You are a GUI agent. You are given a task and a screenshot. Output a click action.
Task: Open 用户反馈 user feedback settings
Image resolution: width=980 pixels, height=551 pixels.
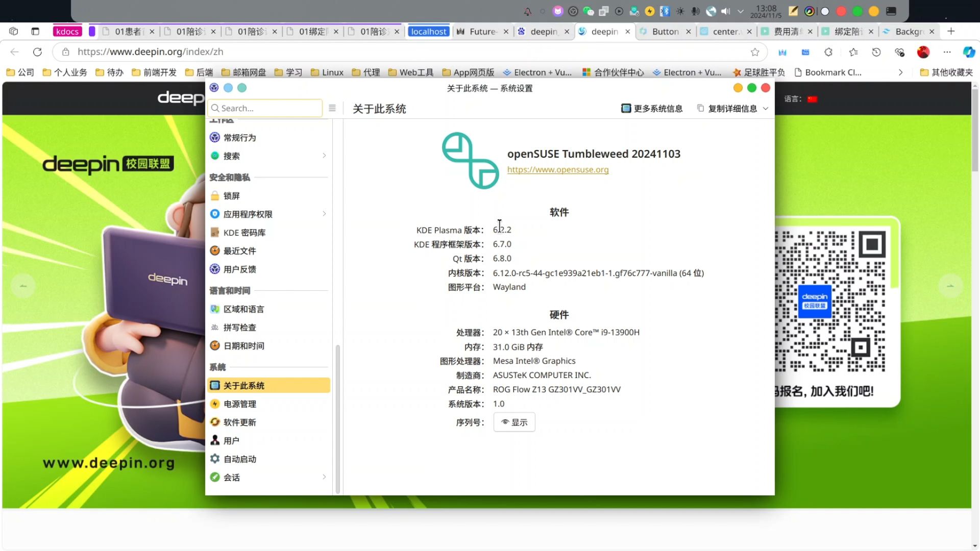click(268, 269)
